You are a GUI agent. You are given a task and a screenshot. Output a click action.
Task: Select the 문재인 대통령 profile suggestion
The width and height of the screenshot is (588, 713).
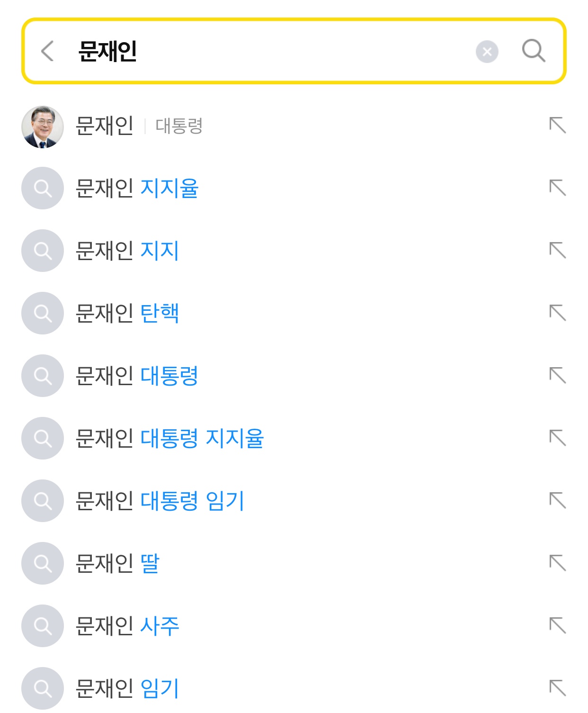(139, 126)
